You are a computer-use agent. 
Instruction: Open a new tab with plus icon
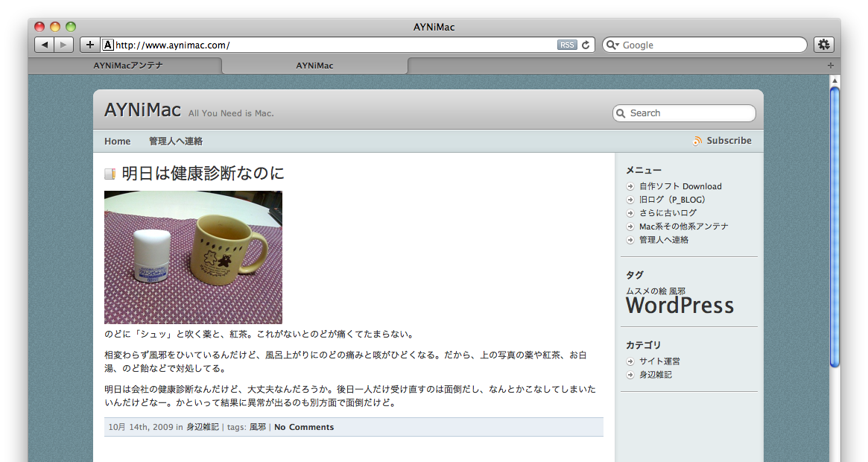point(830,66)
